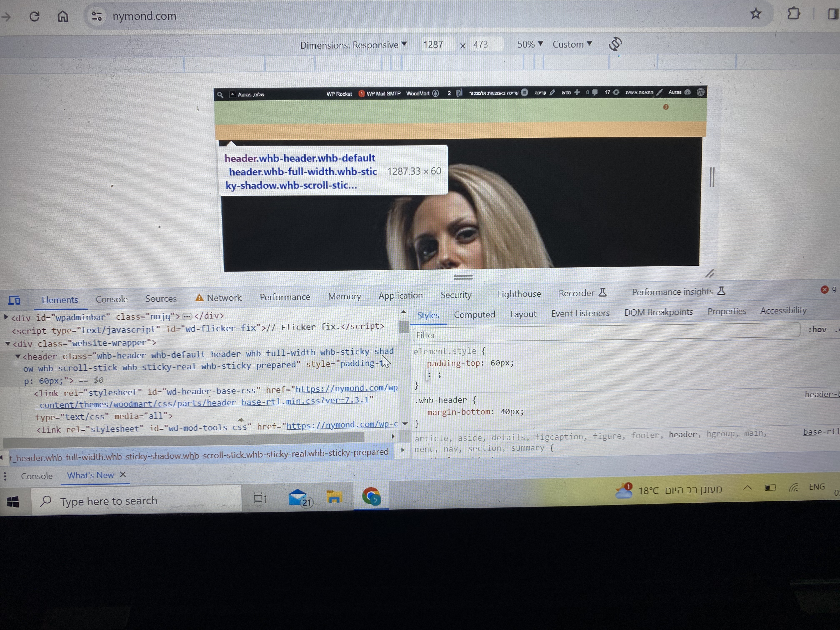
Task: Open the Custom throttling dropdown
Action: (572, 44)
